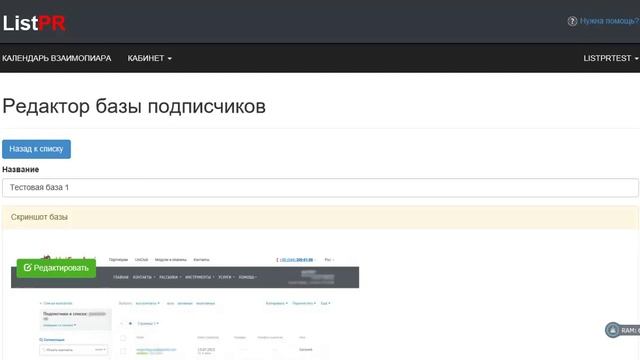This screenshot has height=360, width=640.
Task: Click the RAM widget icon
Action: [x=613, y=330]
